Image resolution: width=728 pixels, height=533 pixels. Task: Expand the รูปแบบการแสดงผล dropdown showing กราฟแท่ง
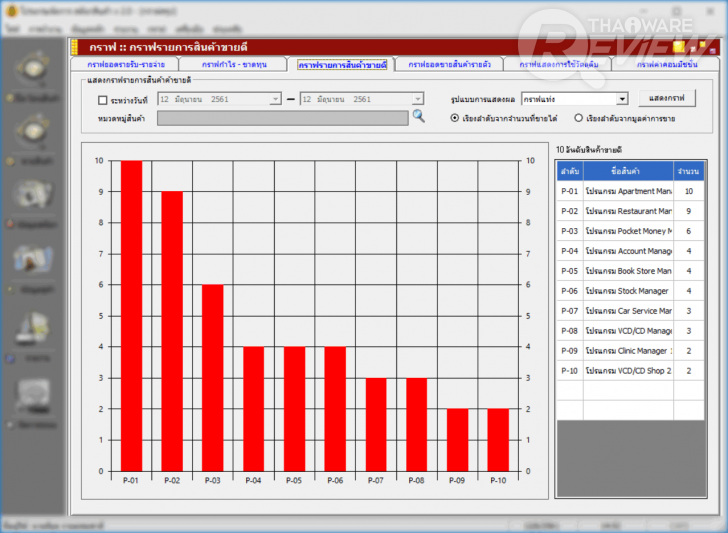point(621,99)
